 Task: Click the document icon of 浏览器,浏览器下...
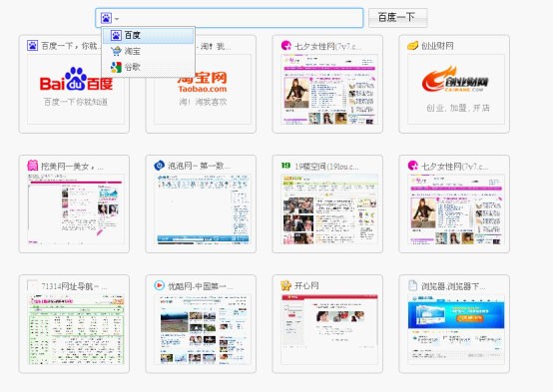412,285
